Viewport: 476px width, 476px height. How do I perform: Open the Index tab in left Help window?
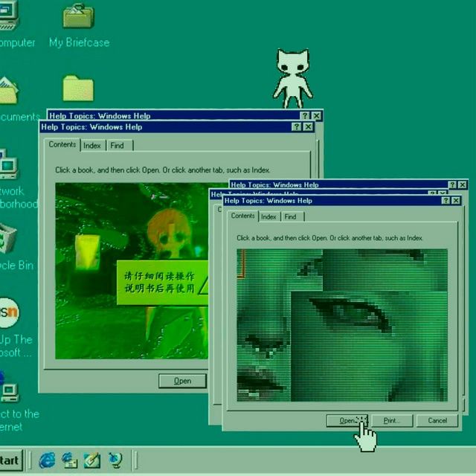(92, 146)
